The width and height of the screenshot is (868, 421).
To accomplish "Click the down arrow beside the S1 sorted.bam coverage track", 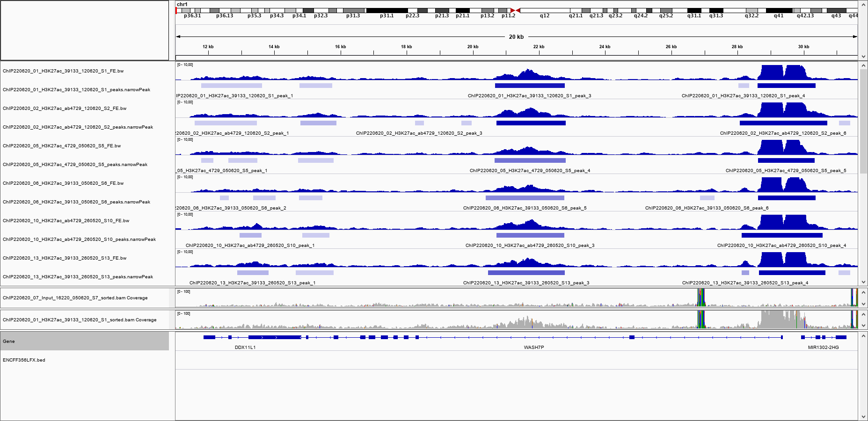I will (x=863, y=326).
